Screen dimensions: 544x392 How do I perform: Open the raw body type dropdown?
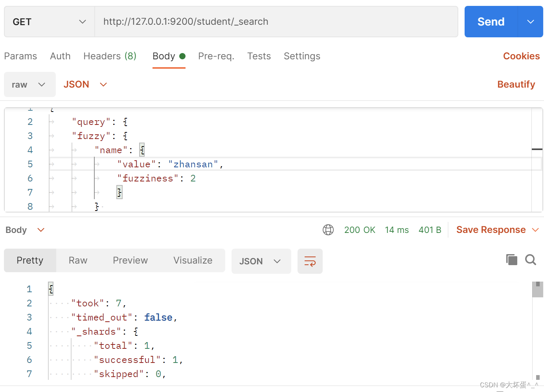click(30, 84)
